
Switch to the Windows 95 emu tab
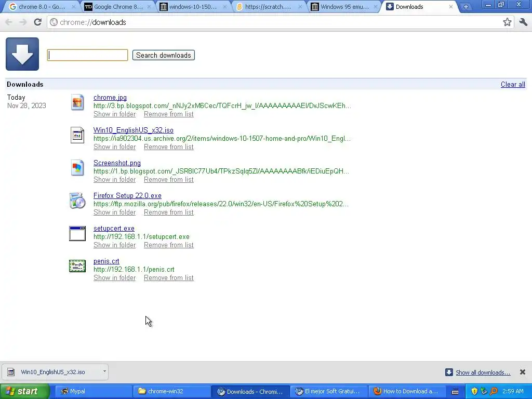pos(343,7)
